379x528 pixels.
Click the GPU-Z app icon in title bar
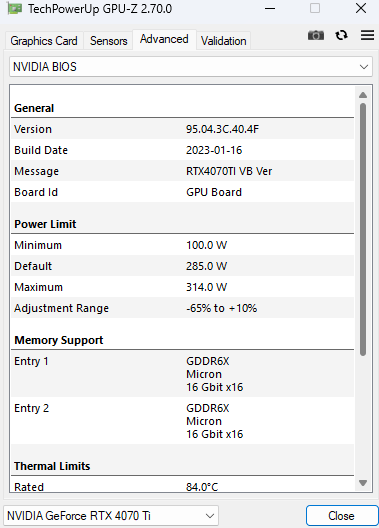pyautogui.click(x=15, y=8)
